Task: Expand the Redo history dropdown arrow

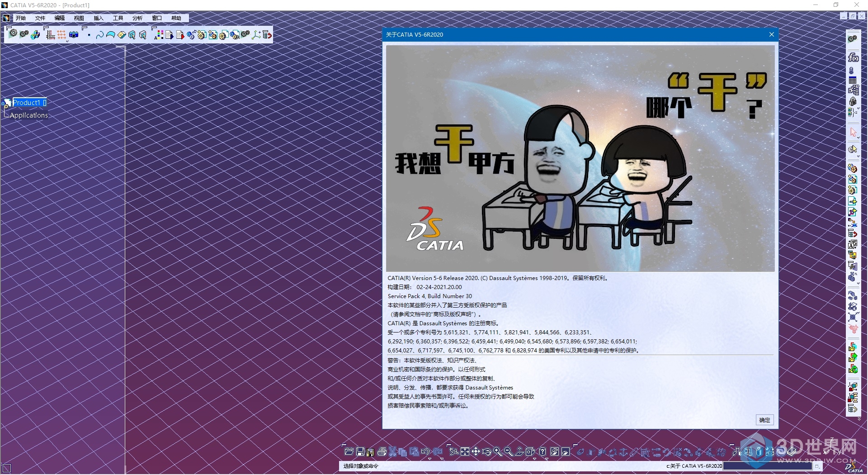Action: (x=442, y=459)
